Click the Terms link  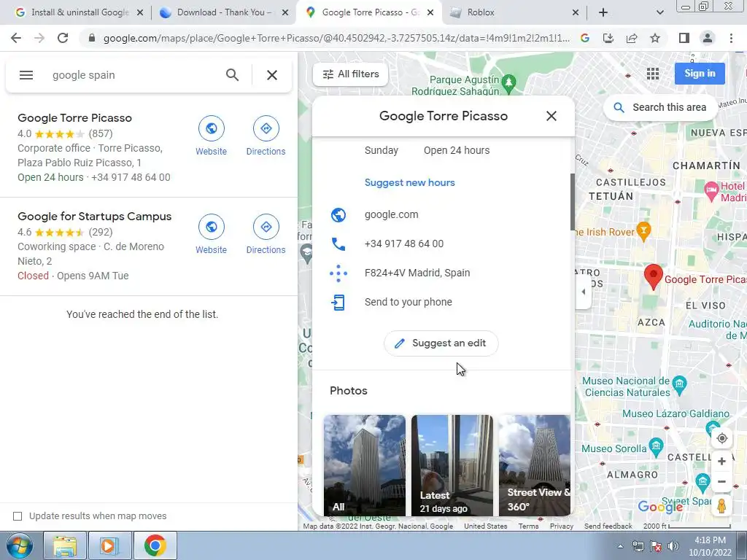pos(528,526)
